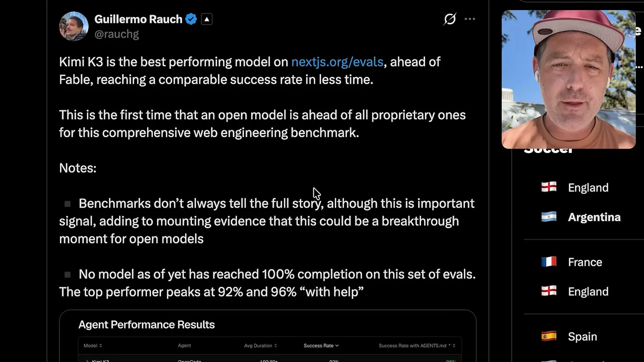
Task: Click the Agent column header
Action: pos(184,346)
